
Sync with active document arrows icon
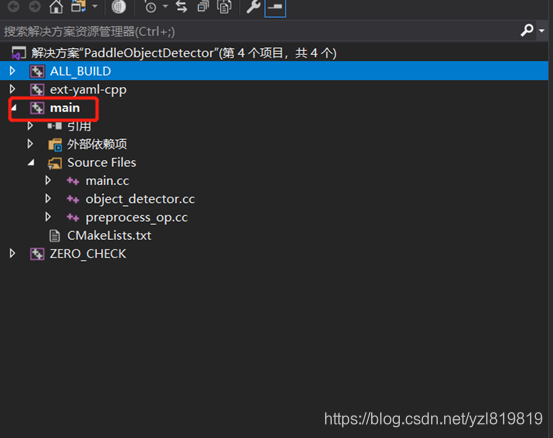click(182, 6)
